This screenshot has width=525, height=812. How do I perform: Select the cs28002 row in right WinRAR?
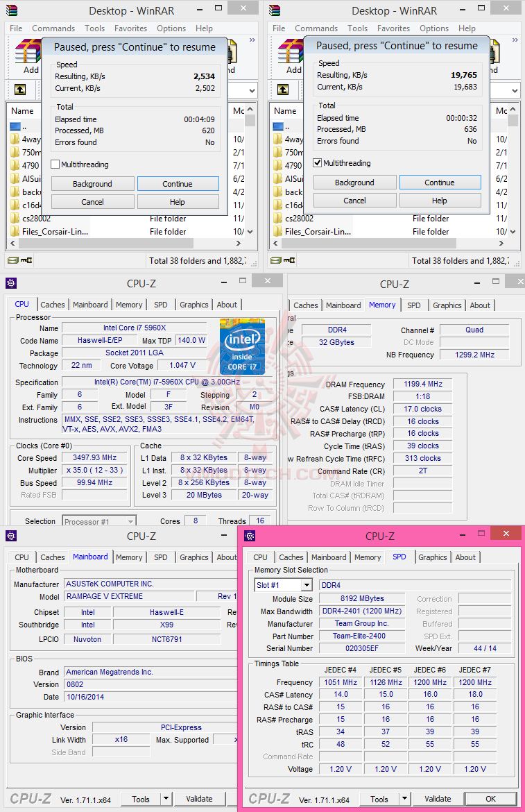(x=388, y=219)
